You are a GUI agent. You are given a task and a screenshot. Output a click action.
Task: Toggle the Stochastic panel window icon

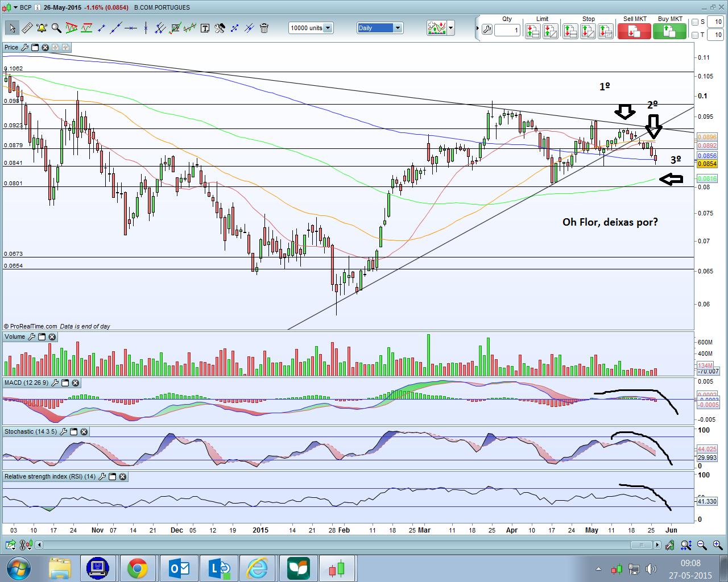[73, 431]
